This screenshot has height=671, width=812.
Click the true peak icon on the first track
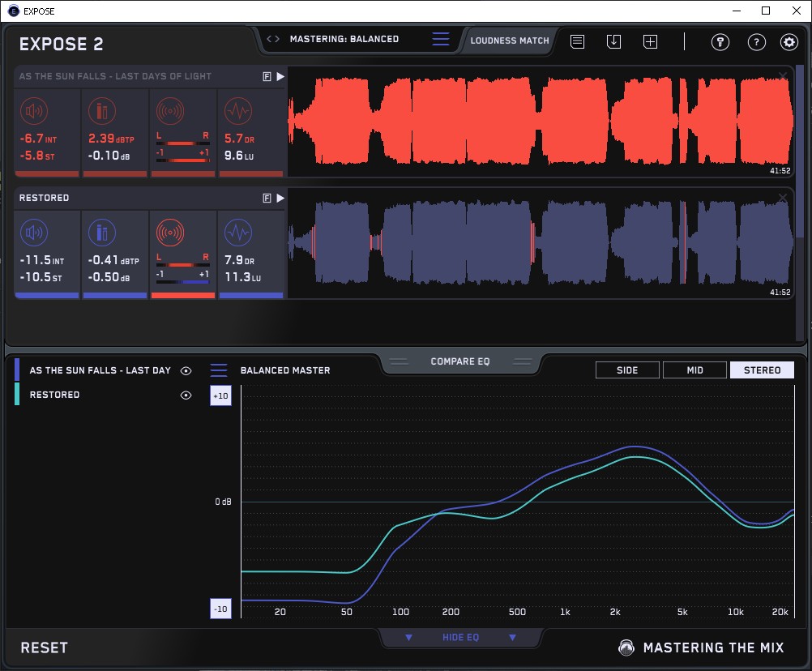(x=102, y=111)
